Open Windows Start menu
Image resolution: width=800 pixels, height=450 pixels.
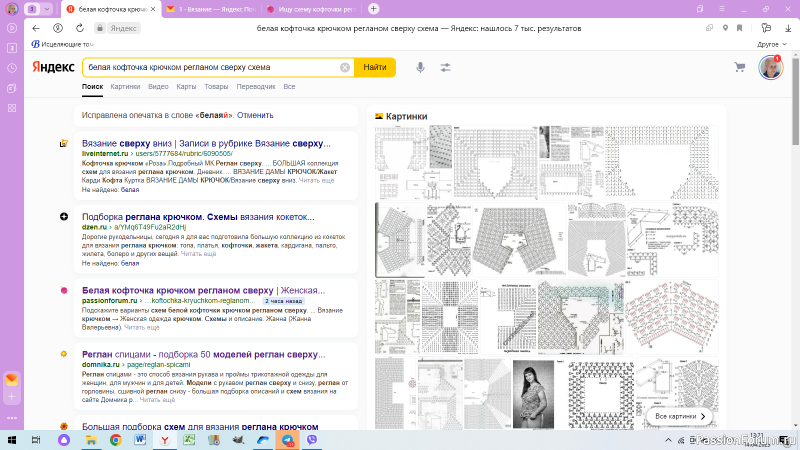coord(12,440)
